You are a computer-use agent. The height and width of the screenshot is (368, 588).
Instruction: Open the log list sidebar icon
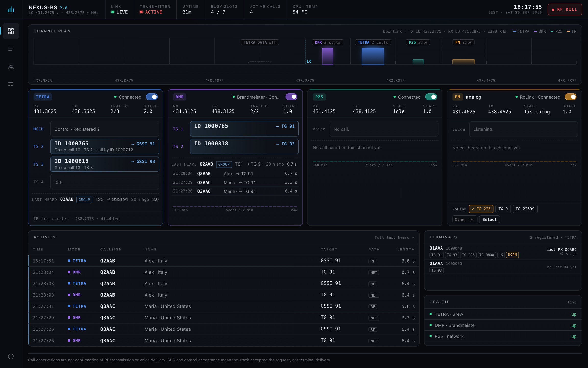pos(11,49)
